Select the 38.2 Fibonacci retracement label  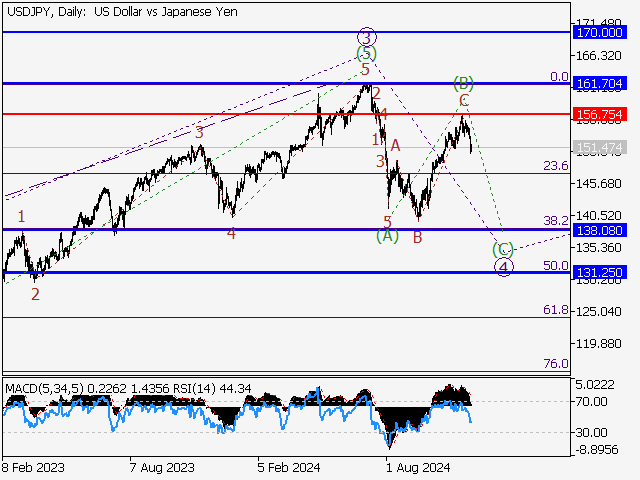(x=556, y=220)
